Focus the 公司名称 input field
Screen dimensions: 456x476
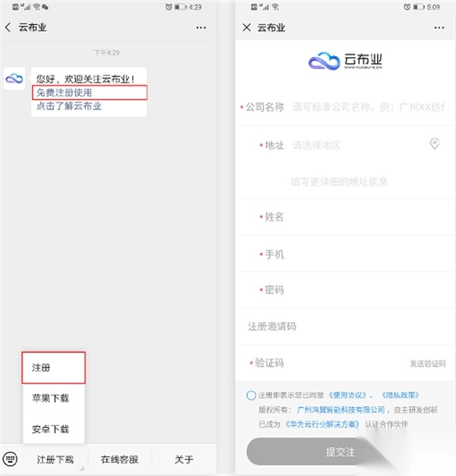(x=368, y=107)
